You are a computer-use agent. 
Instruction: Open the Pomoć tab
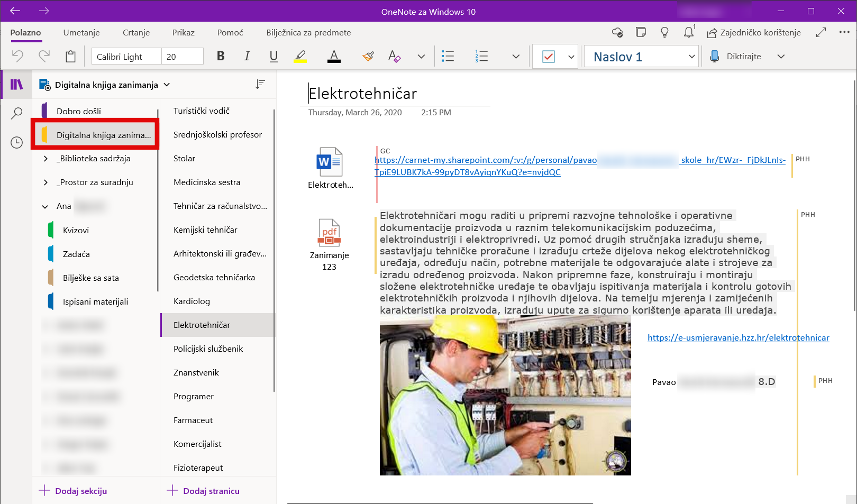[230, 32]
